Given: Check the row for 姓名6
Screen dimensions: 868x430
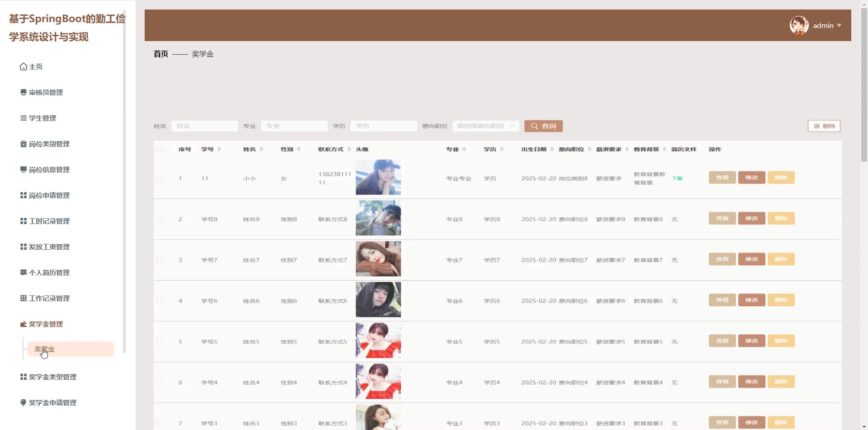Looking at the screenshot, I should (x=159, y=301).
